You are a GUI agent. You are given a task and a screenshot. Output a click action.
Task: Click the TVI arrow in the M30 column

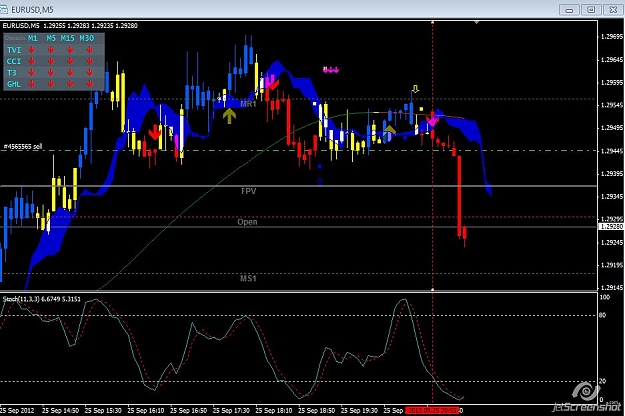click(x=90, y=50)
